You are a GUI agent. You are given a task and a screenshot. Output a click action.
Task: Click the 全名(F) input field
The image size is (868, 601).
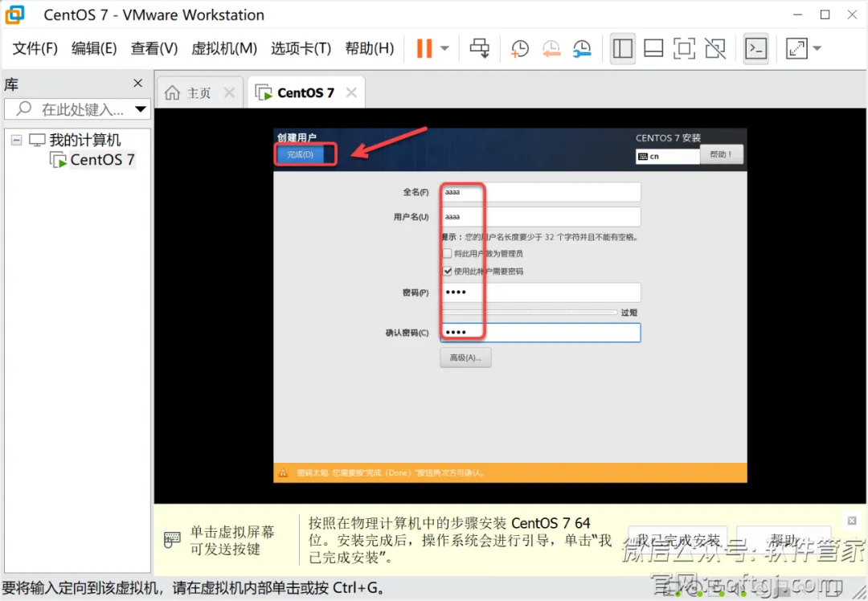tap(540, 192)
